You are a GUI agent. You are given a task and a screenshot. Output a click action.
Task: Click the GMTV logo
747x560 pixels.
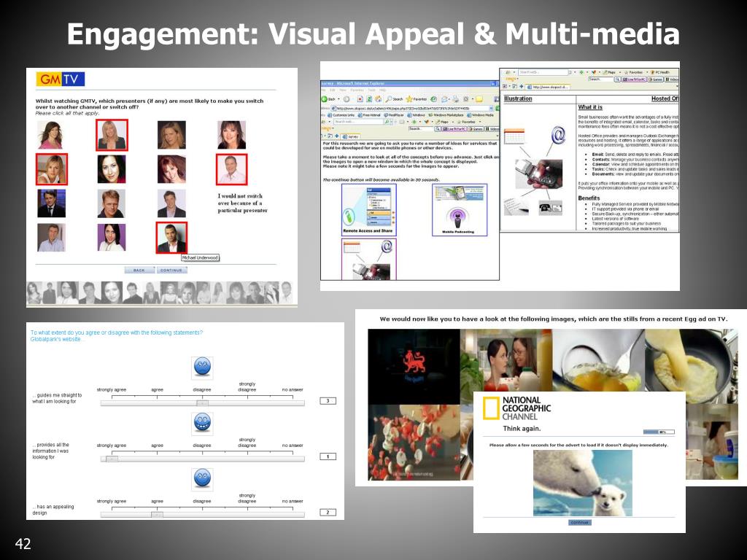pyautogui.click(x=61, y=79)
